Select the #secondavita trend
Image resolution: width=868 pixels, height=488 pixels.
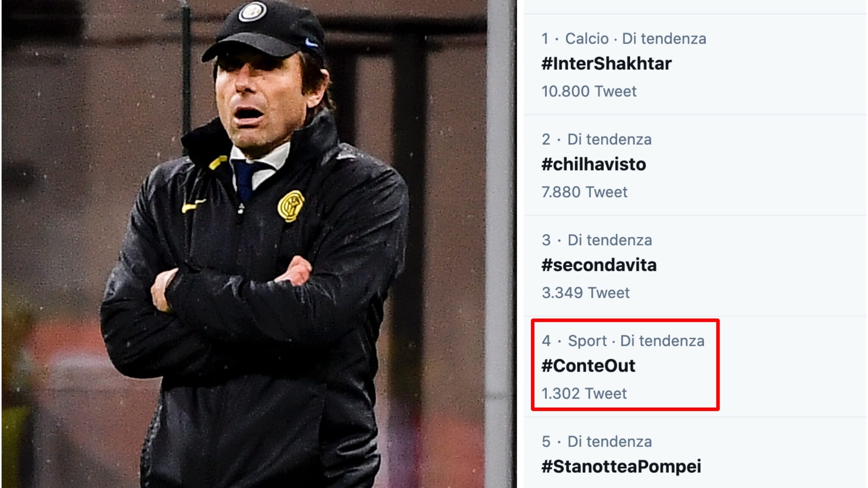(x=599, y=265)
